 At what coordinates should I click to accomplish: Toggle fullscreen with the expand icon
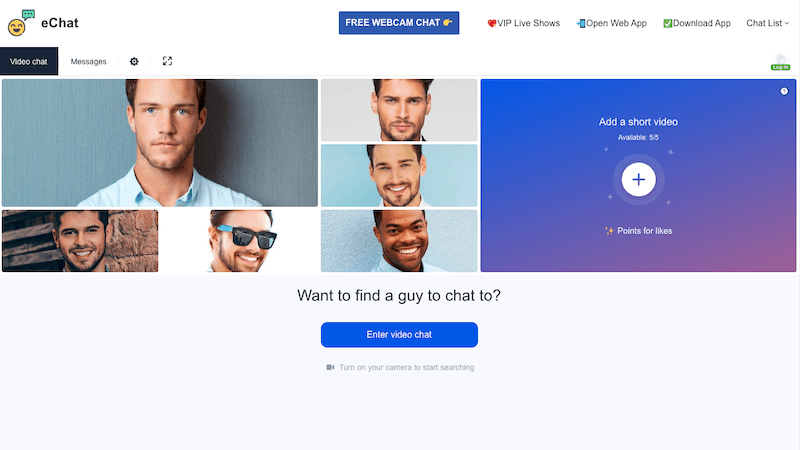pos(167,61)
